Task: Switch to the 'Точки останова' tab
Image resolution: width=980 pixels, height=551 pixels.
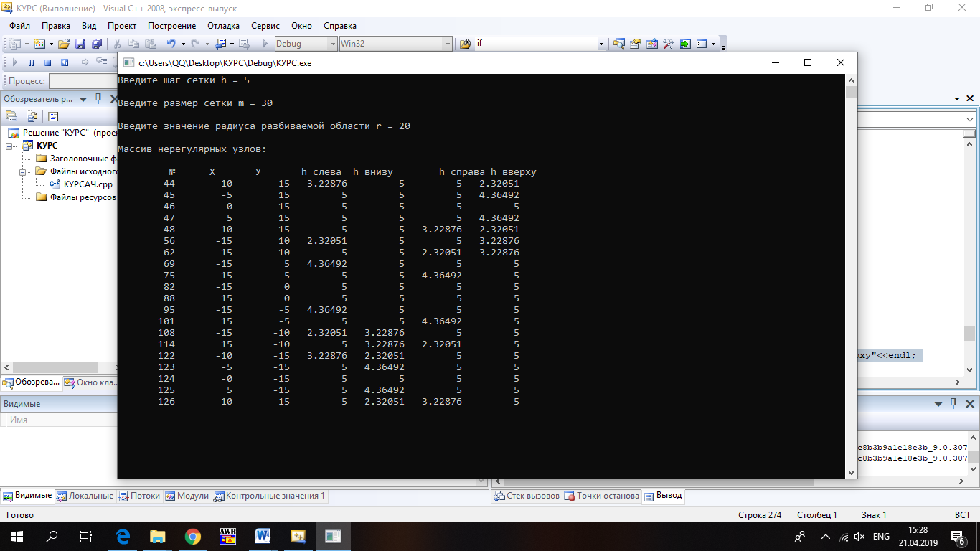Action: click(x=602, y=496)
